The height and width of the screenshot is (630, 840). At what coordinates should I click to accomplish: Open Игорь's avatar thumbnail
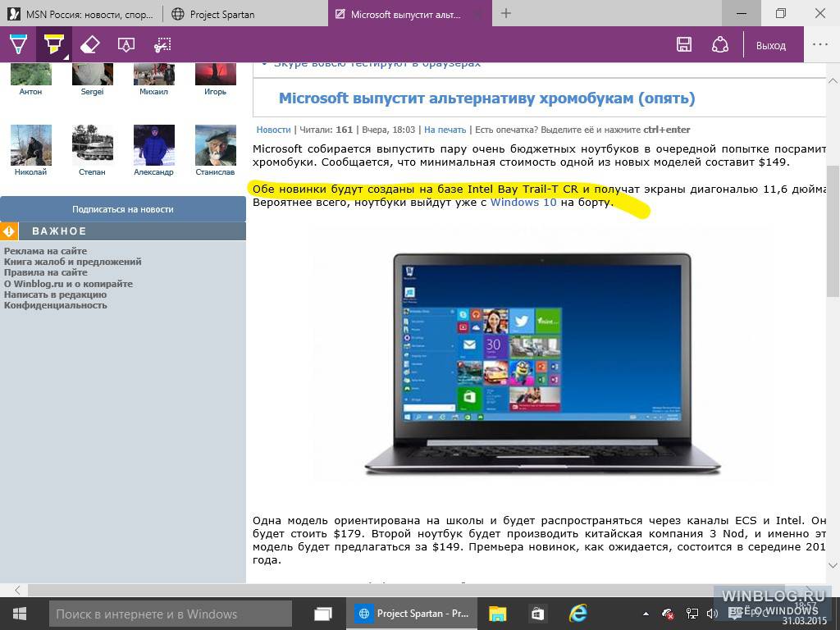click(x=216, y=75)
